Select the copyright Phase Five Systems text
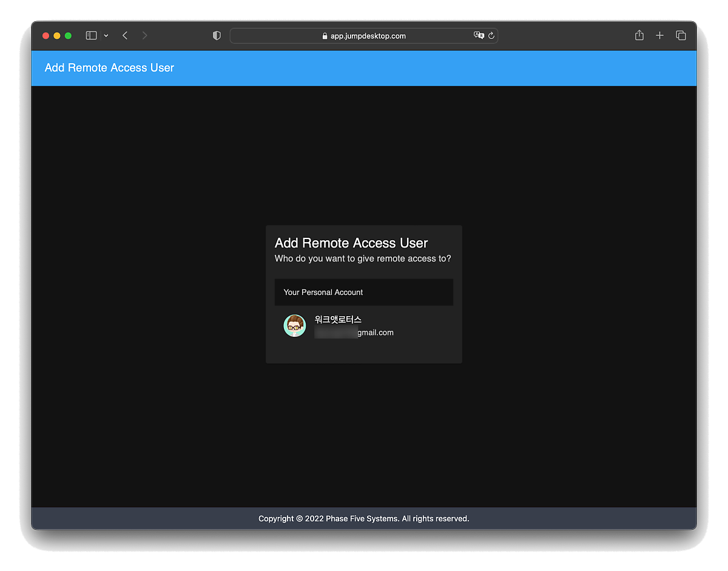The image size is (728, 571). tap(364, 519)
